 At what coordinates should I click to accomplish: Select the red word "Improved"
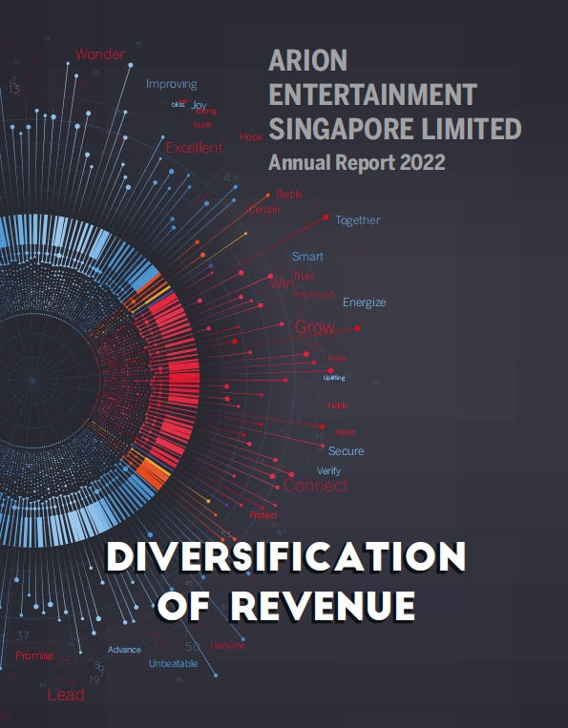(x=313, y=295)
